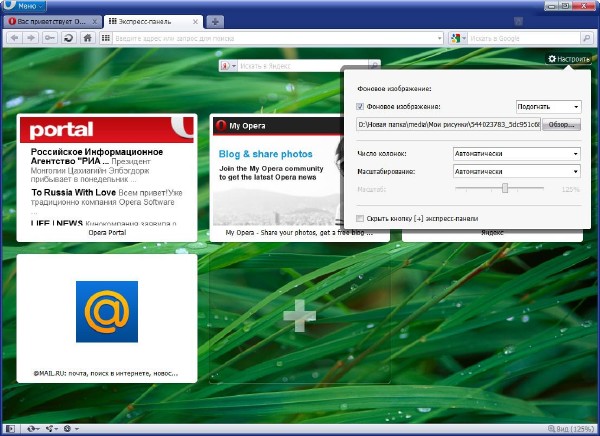600x436 pixels.
Task: Click the large plus to add Speed Dial
Action: tap(299, 316)
